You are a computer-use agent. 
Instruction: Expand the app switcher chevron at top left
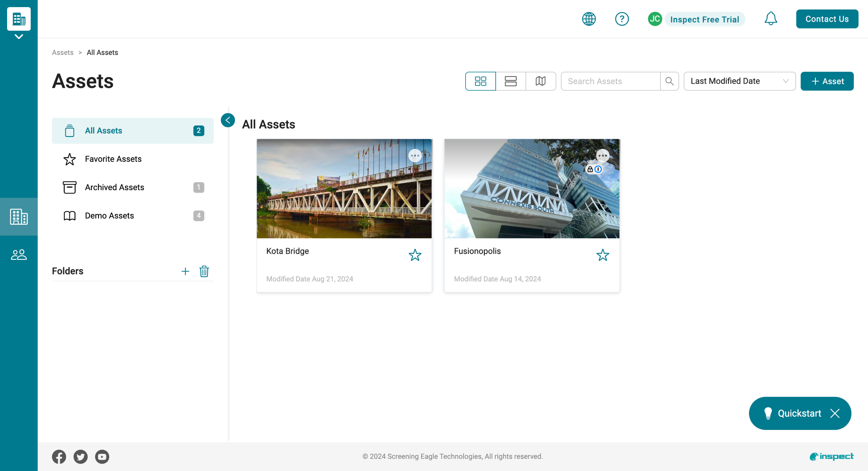[x=19, y=37]
